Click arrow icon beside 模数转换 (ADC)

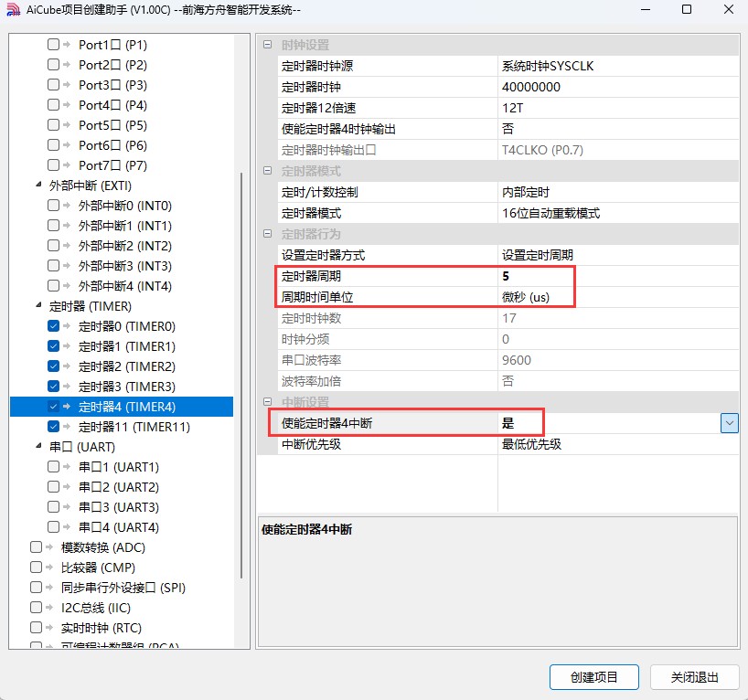49,547
